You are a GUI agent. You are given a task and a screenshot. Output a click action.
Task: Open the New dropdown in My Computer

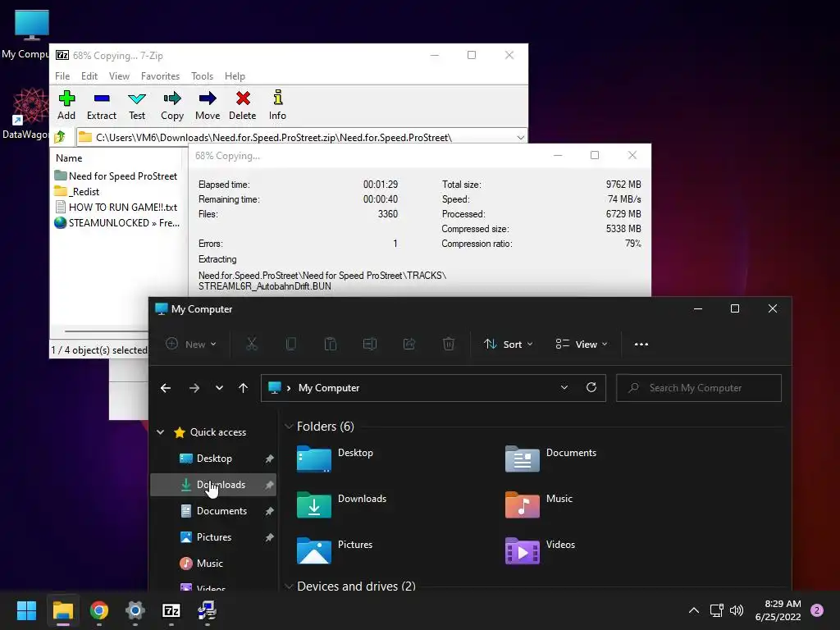(190, 344)
